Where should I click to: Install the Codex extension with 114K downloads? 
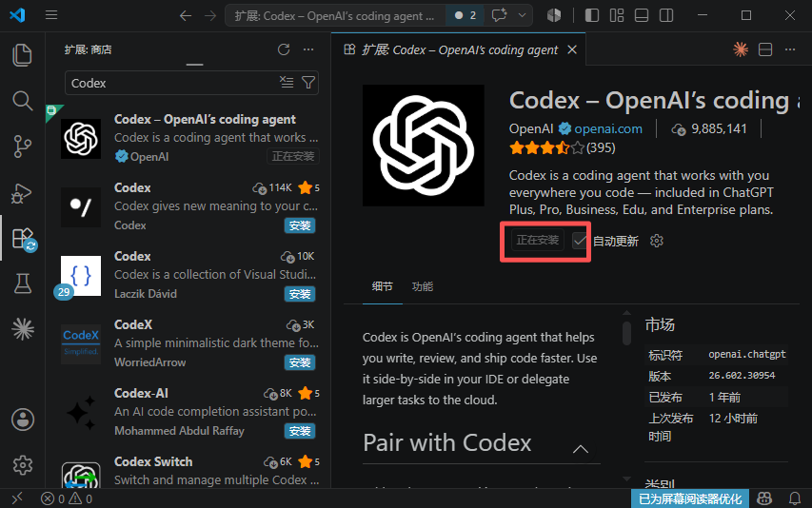coord(299,225)
